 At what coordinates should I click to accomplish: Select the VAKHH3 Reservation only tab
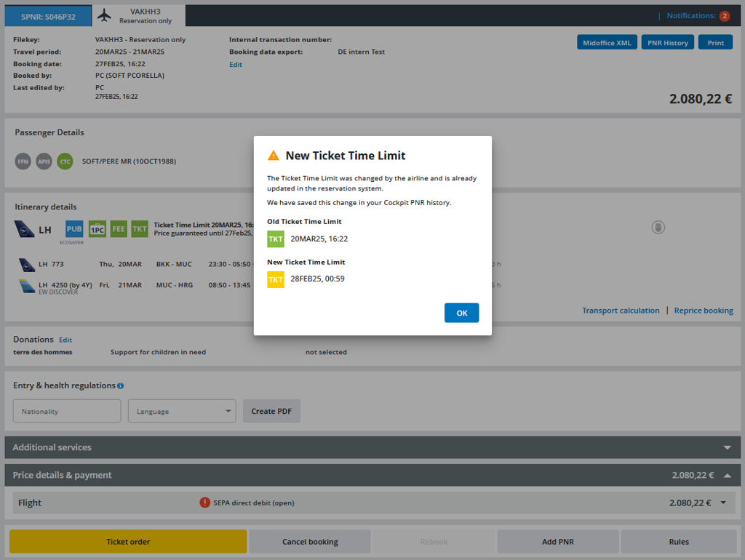pyautogui.click(x=138, y=16)
